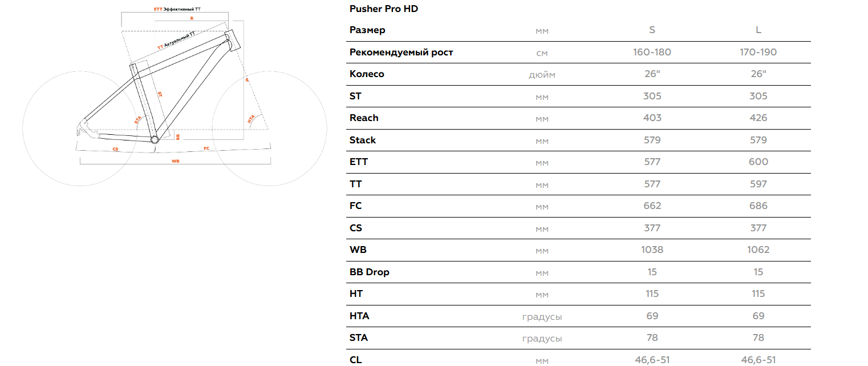Click the STA angle label in the diagram
868x366 pixels.
point(138,119)
